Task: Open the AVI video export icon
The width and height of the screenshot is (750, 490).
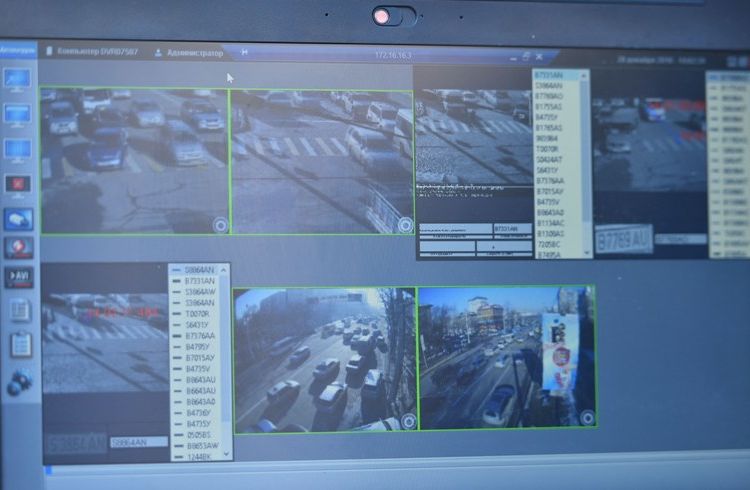Action: pyautogui.click(x=19, y=277)
